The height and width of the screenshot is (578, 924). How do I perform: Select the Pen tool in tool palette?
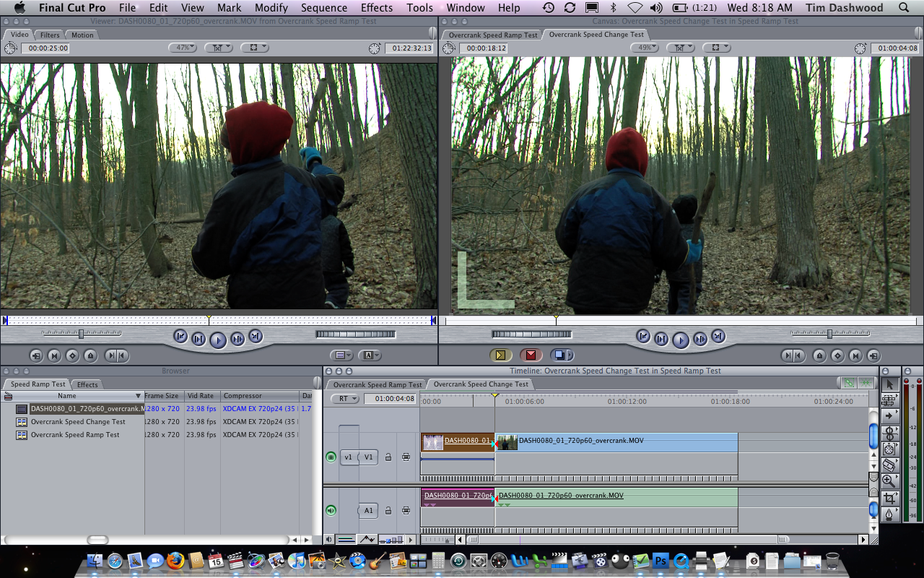pos(889,514)
